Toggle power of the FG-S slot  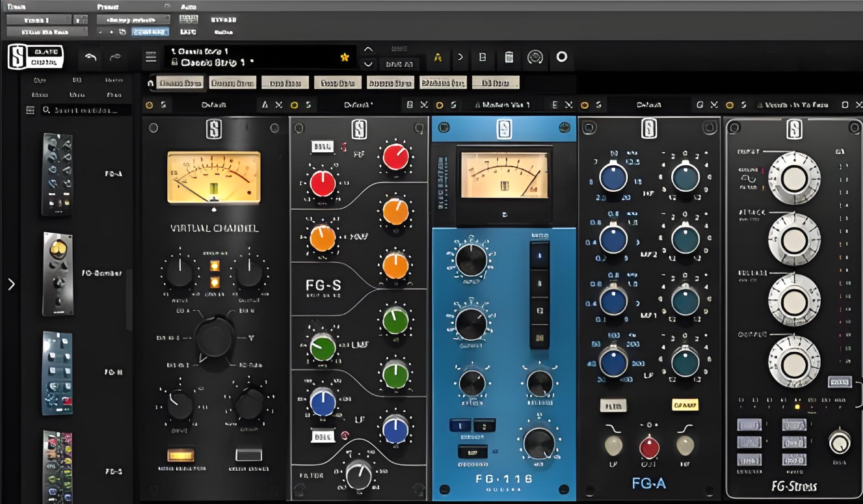point(295,105)
